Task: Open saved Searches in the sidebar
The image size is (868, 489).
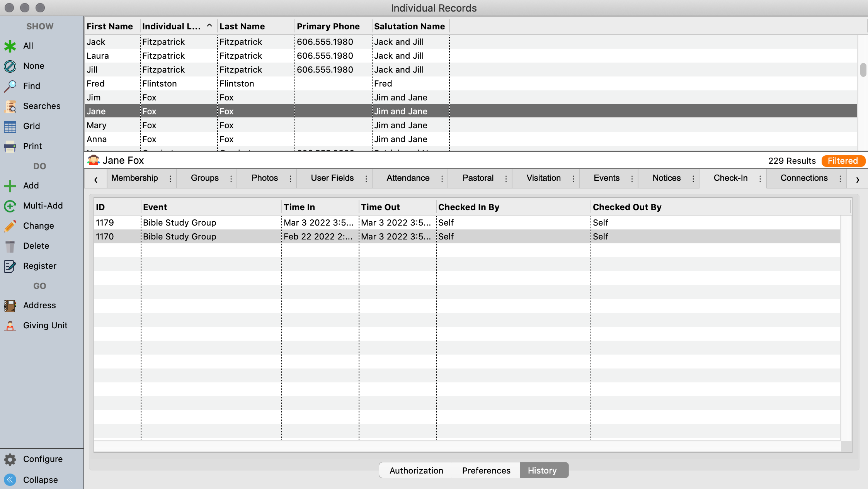Action: pos(10,106)
